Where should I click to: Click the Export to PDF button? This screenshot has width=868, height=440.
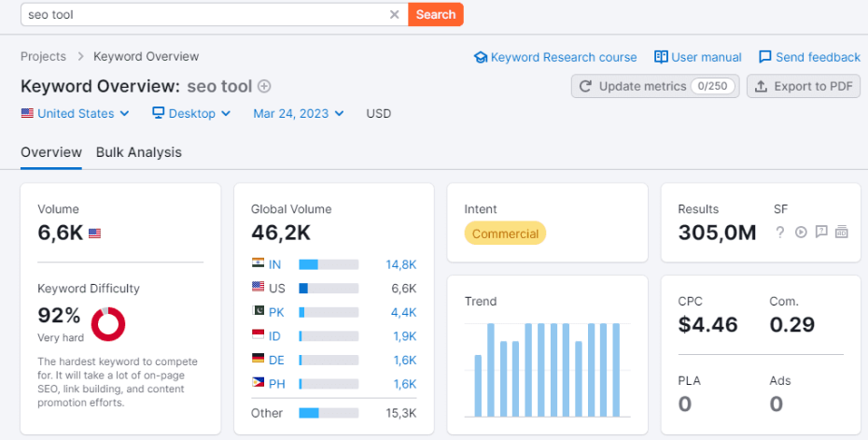804,87
